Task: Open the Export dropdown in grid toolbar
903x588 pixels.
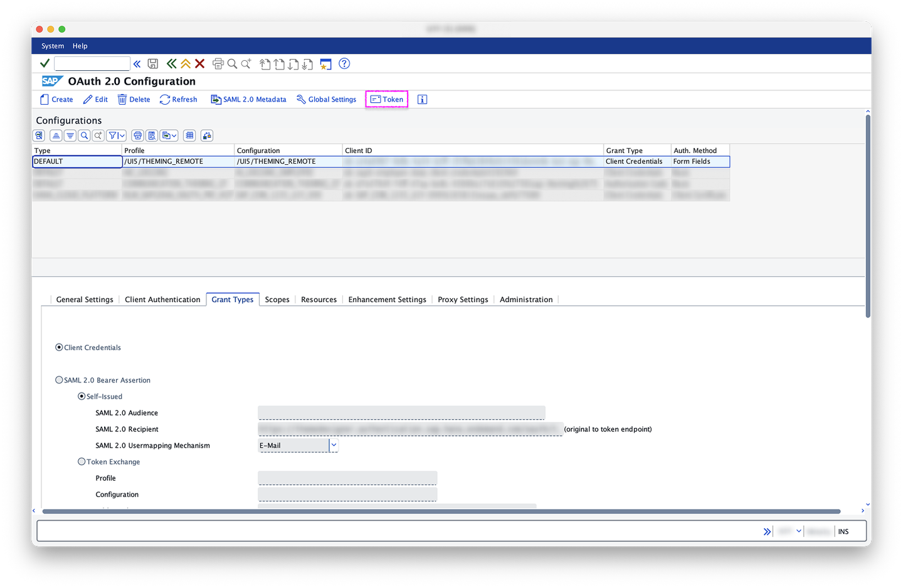Action: click(x=169, y=135)
